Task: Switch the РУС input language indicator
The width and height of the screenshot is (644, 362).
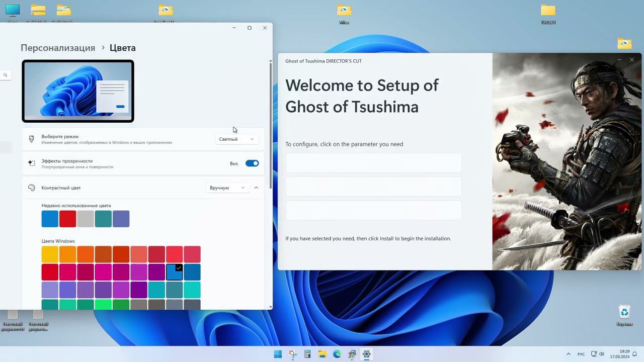Action: click(x=581, y=354)
